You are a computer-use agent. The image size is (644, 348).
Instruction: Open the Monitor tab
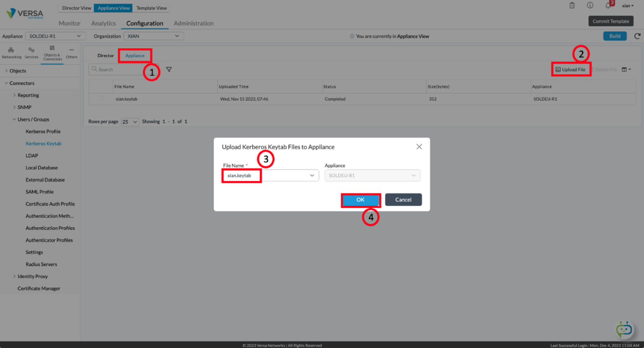point(69,23)
